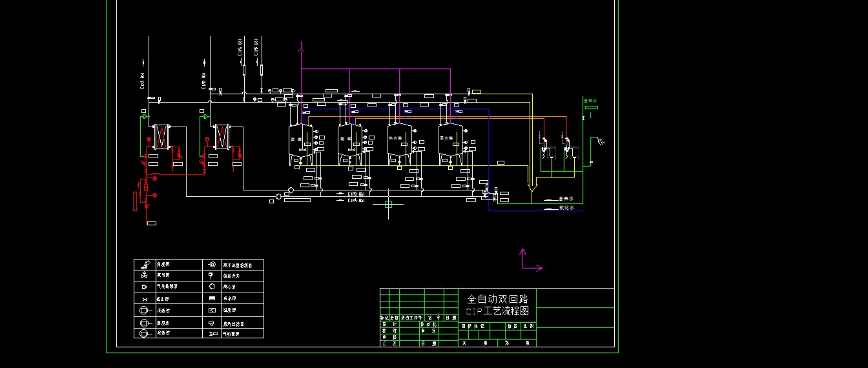868x368 pixels.
Task: Select the 碱罐 first tank from the left
Action: tap(301, 145)
